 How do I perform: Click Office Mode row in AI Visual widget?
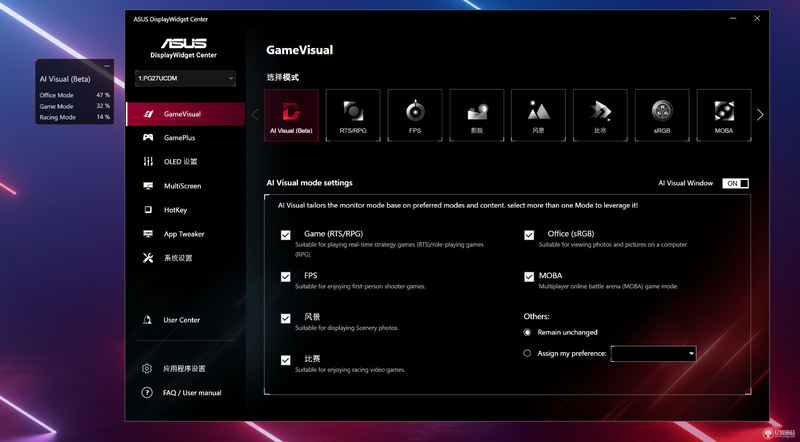tap(74, 95)
